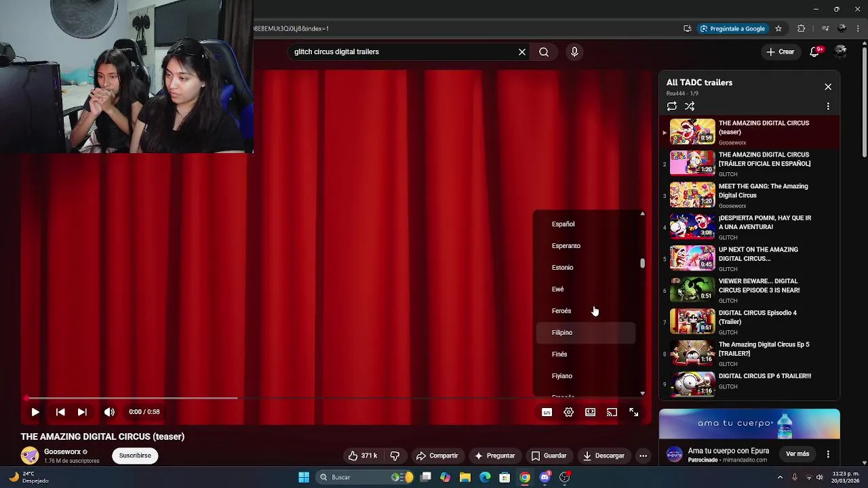Open the teaser video by Gooseworx in playlist
Screen dimensions: 868x488
coord(749,132)
